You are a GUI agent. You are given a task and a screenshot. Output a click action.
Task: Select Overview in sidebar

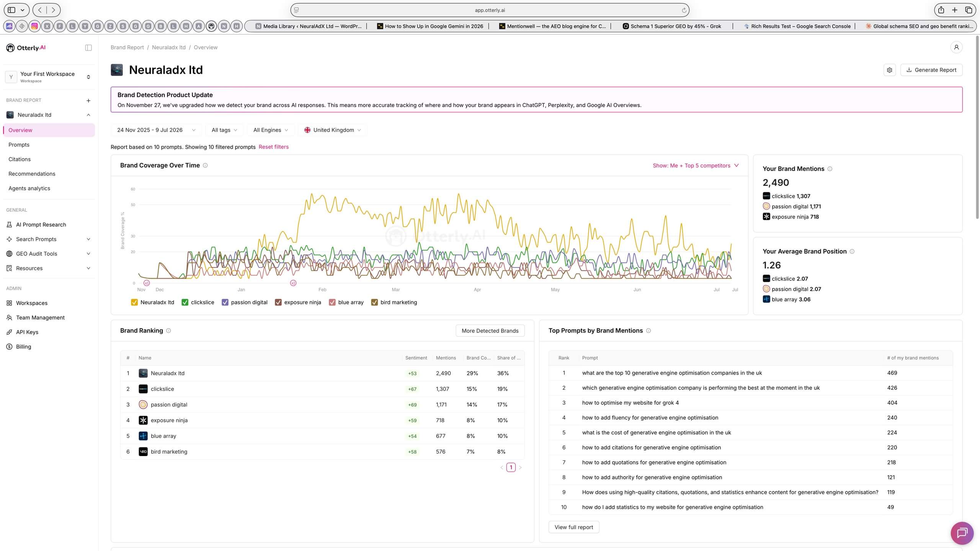49,130
